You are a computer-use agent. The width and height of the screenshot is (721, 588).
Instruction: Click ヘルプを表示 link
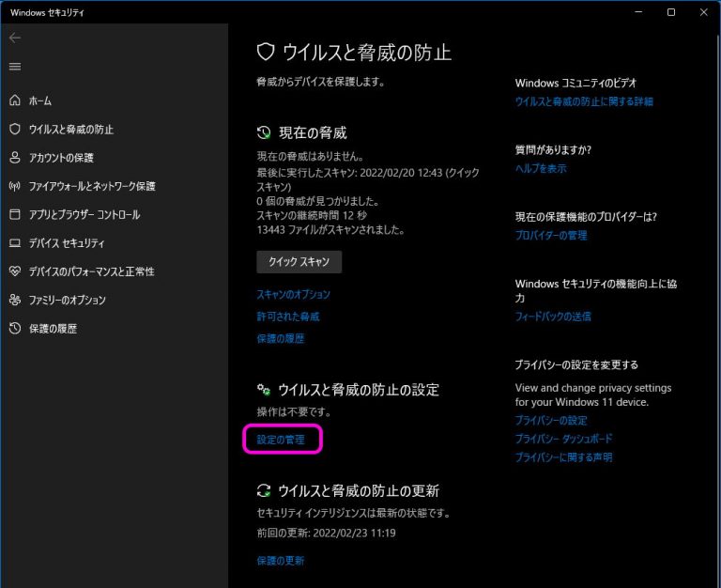point(541,168)
